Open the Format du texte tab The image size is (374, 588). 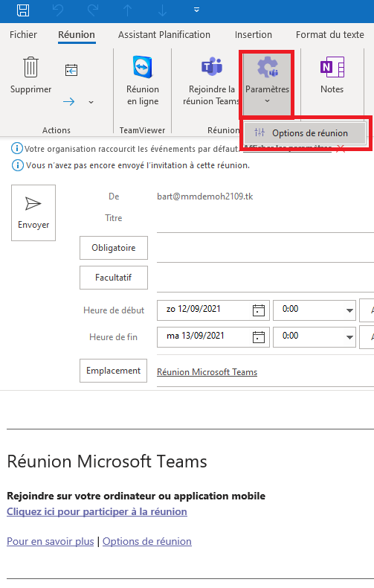[x=330, y=34]
